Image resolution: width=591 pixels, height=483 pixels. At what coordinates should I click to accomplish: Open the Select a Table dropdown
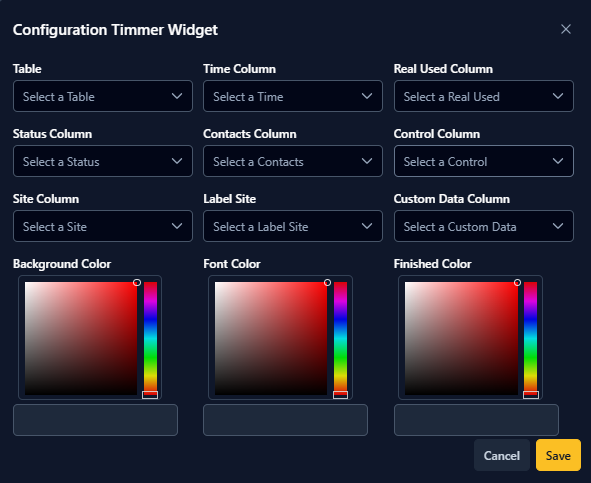point(103,96)
